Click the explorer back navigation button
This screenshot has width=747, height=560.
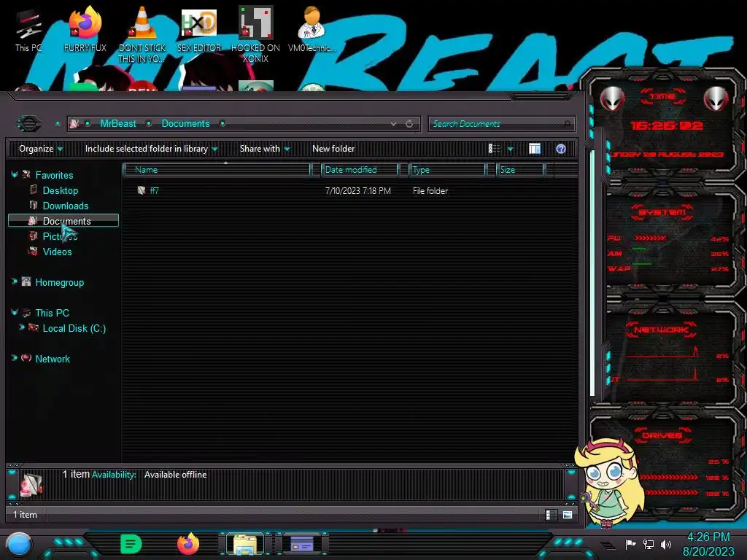(x=29, y=124)
